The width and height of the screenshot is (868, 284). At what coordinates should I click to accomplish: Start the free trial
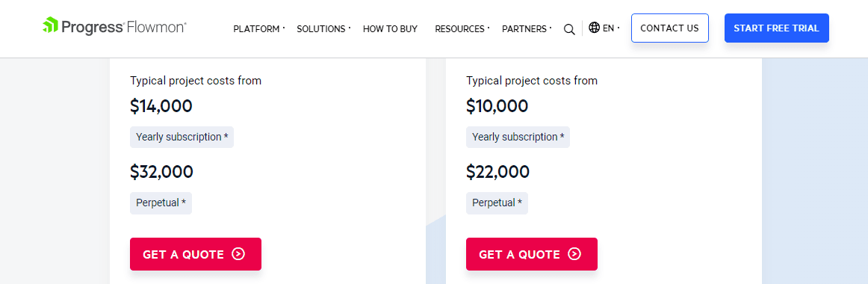(x=777, y=28)
